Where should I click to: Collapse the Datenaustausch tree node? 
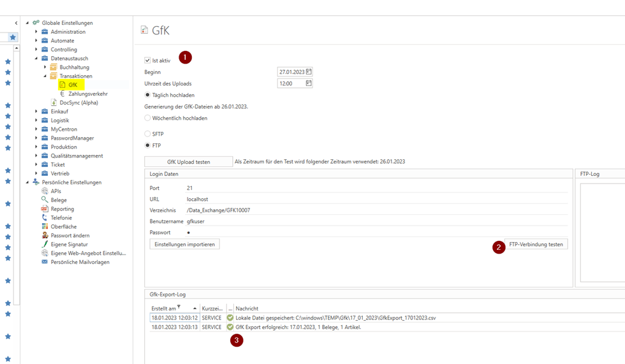point(36,59)
